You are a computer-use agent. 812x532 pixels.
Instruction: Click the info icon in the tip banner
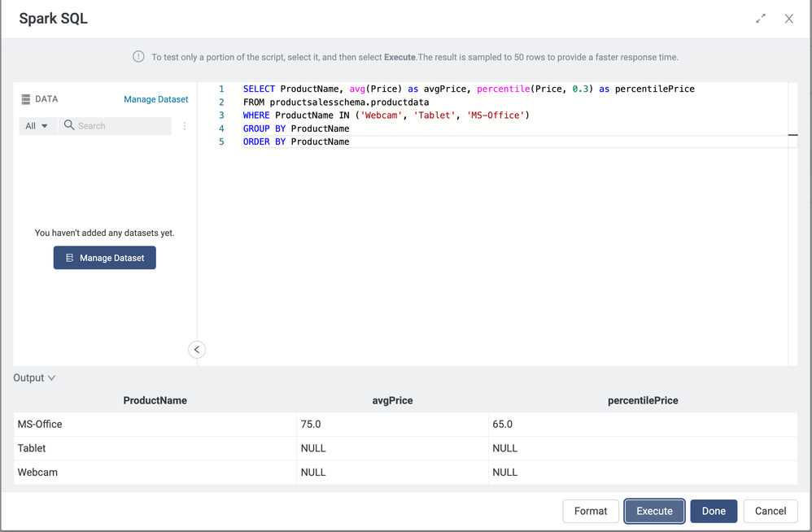pos(138,57)
